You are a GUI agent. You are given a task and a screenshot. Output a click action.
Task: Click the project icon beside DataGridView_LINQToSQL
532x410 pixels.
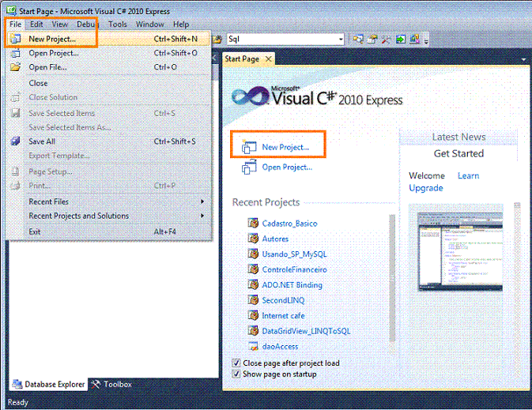[x=253, y=330]
